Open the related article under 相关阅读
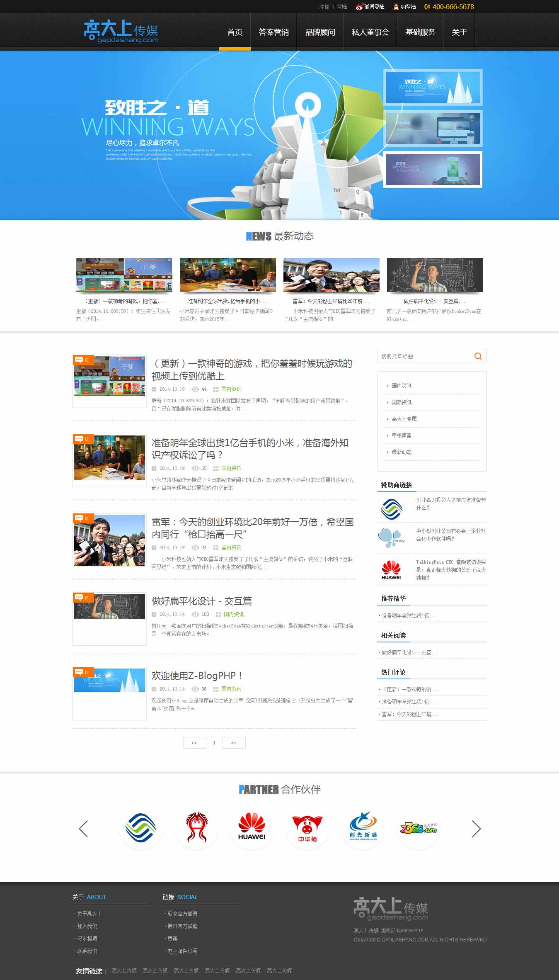Screen dimensions: 559x980 coord(409,652)
